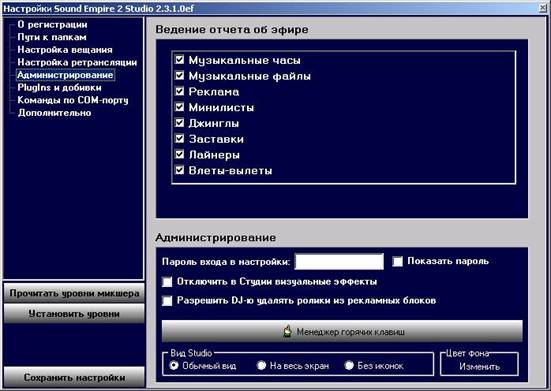
Task: Click the Пароль входа в настройки field
Action: [339, 261]
